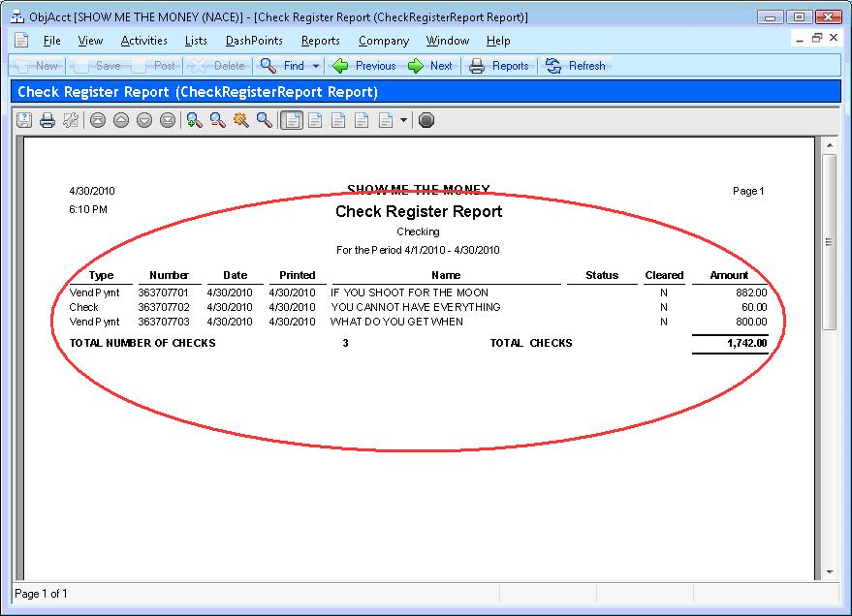Open the Company menu
The image size is (852, 616).
[382, 41]
